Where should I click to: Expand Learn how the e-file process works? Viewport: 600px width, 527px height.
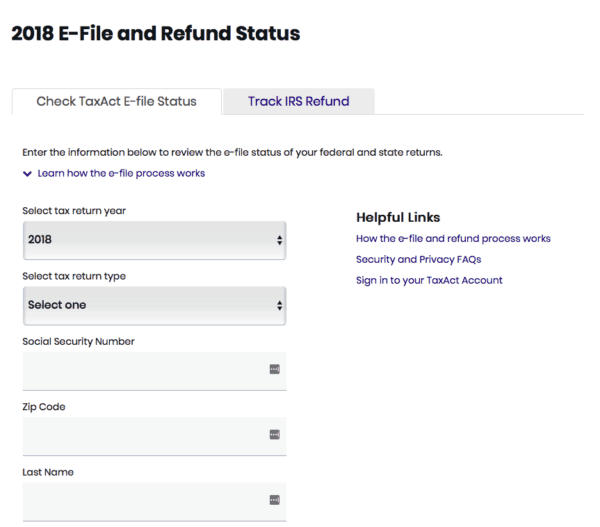[x=121, y=173]
